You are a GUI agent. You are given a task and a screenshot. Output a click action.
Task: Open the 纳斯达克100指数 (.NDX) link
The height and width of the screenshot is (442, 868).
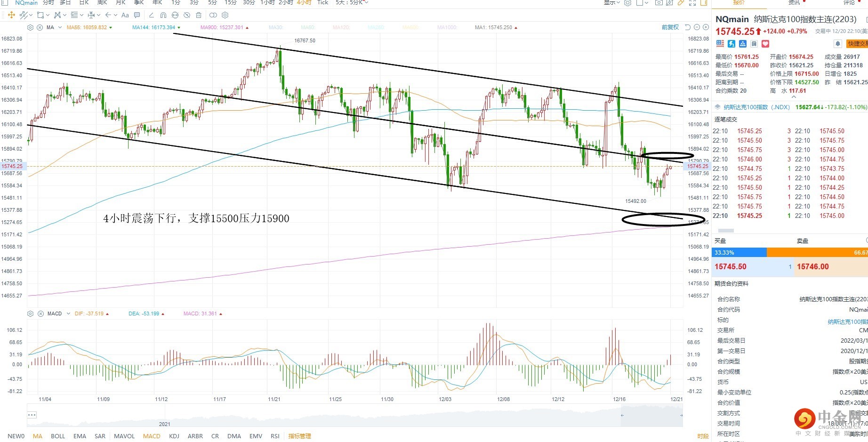tap(756, 107)
